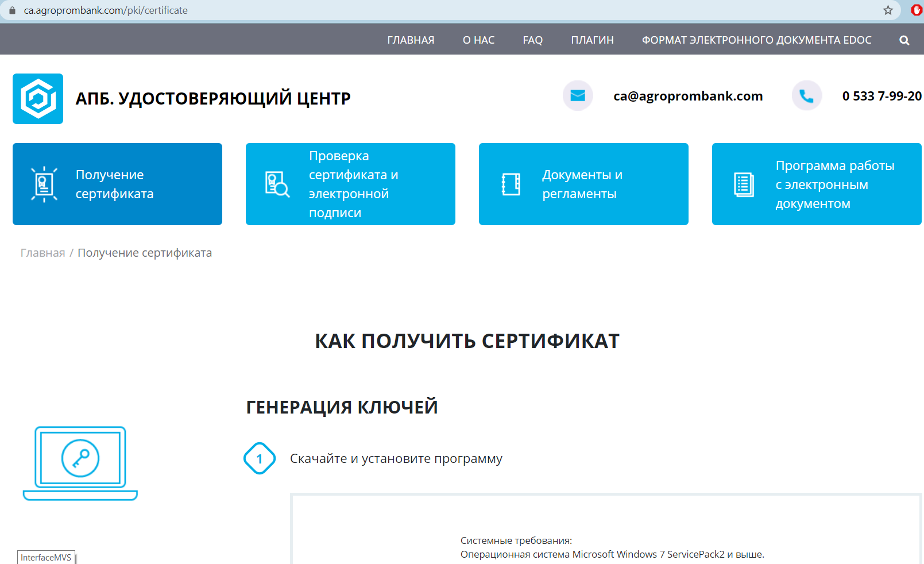Click the APB blue hexagon logo
This screenshot has height=564, width=924.
coord(38,99)
